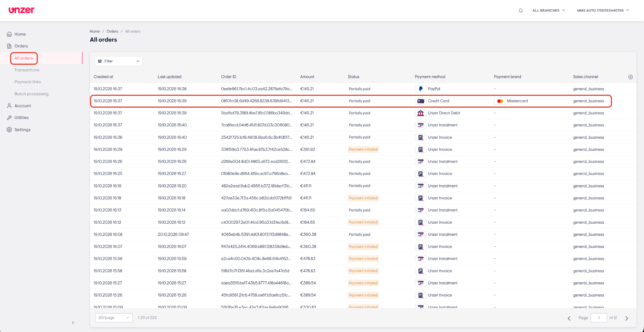The height and width of the screenshot is (332, 644).
Task: Click the Settings gear icon
Action: point(9,130)
